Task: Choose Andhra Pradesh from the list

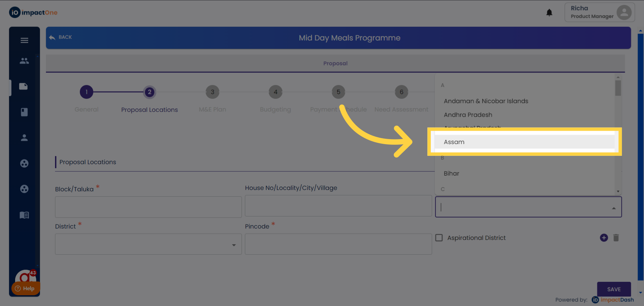Action: tap(468, 115)
